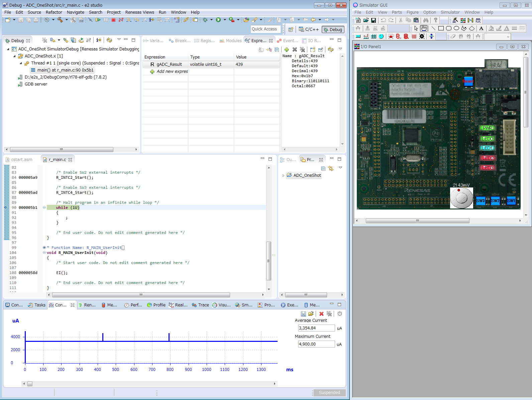The width and height of the screenshot is (532, 400).
Task: Clear current graph with red X icon
Action: tap(321, 314)
